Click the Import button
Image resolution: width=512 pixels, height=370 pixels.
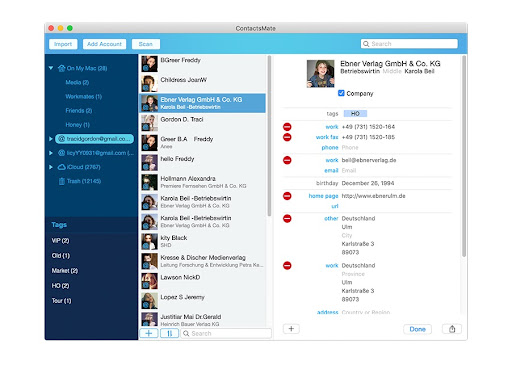click(63, 44)
